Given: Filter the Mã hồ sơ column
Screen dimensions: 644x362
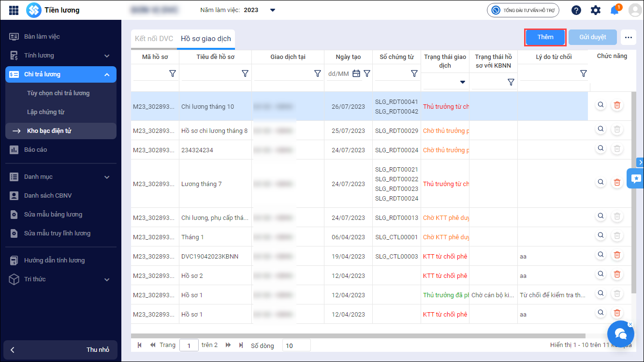Looking at the screenshot, I should 172,73.
